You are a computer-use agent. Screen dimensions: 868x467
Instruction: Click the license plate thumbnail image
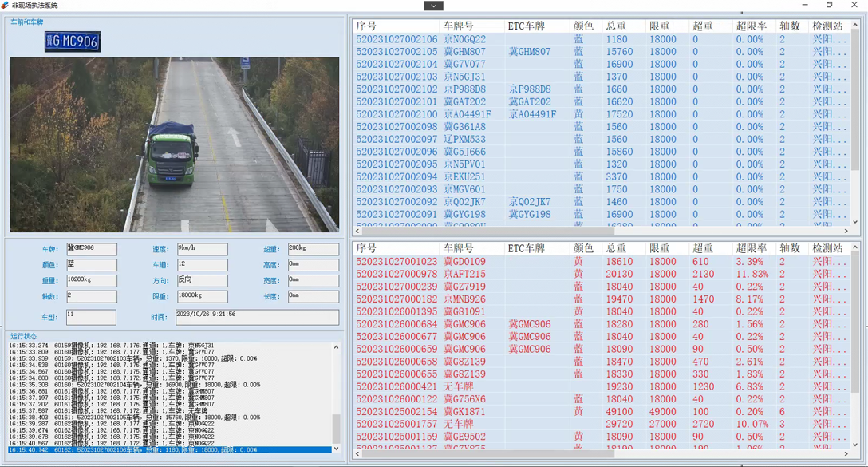[73, 41]
